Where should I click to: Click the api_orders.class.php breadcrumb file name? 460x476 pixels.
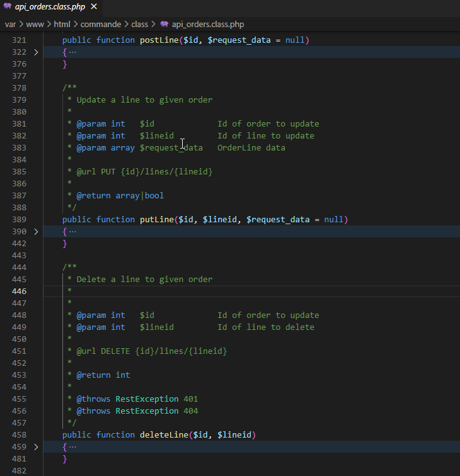coord(207,25)
